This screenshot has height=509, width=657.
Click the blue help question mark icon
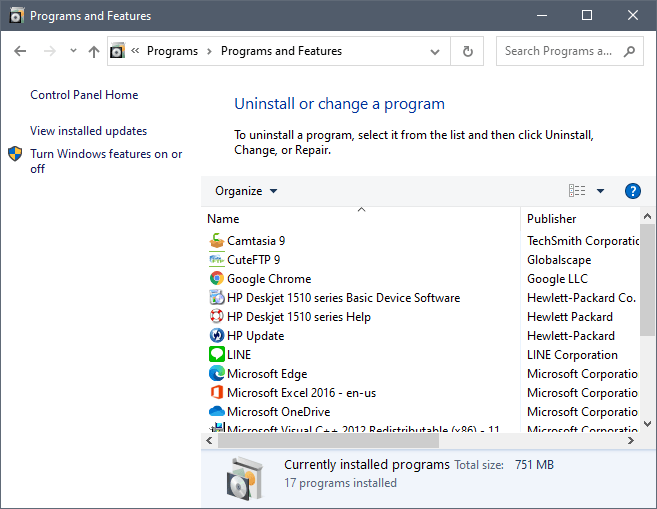pyautogui.click(x=632, y=191)
